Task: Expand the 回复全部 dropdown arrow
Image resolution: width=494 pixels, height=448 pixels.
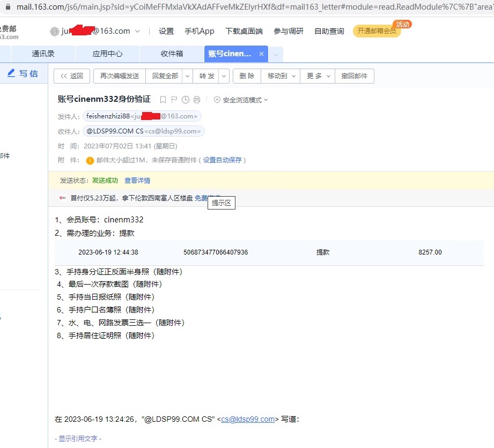Action: click(188, 76)
